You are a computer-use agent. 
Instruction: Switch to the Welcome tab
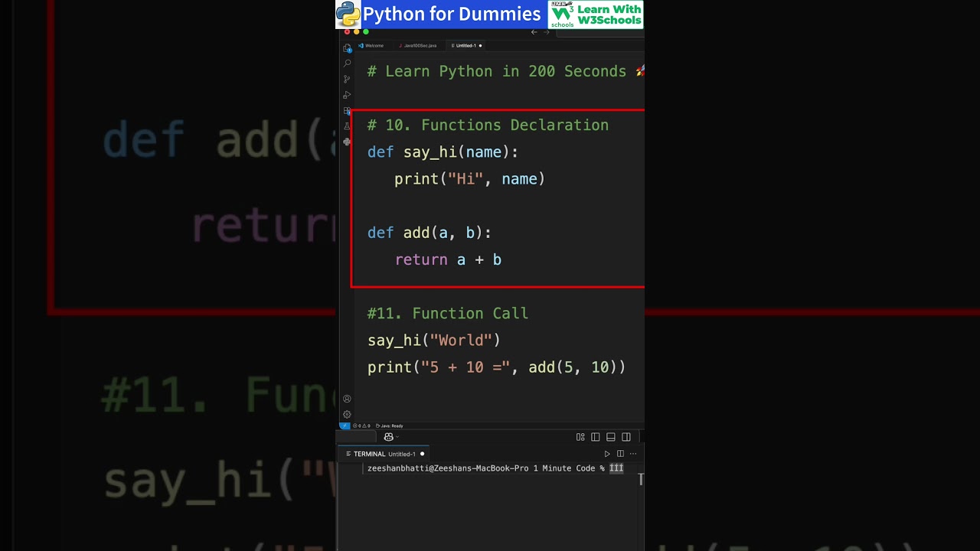tap(371, 46)
